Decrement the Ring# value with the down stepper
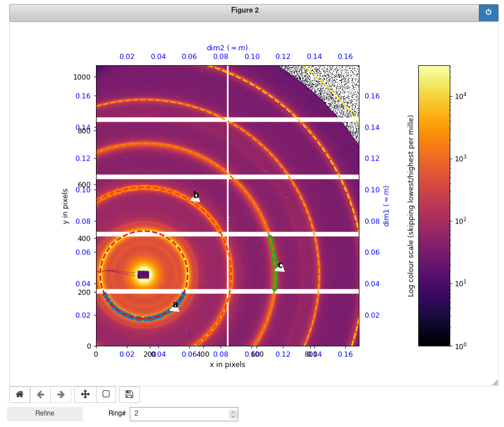 (x=233, y=416)
